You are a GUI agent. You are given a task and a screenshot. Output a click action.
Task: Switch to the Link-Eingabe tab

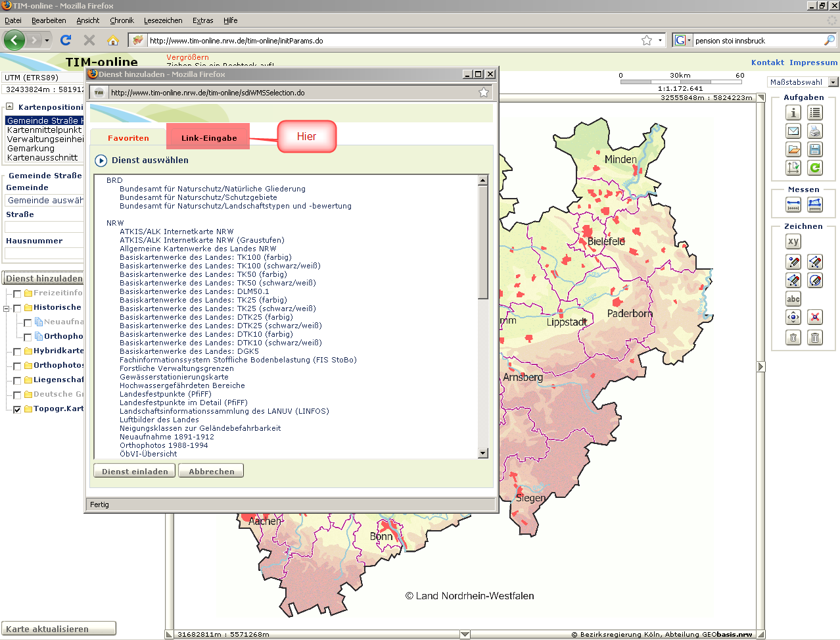[208, 138]
